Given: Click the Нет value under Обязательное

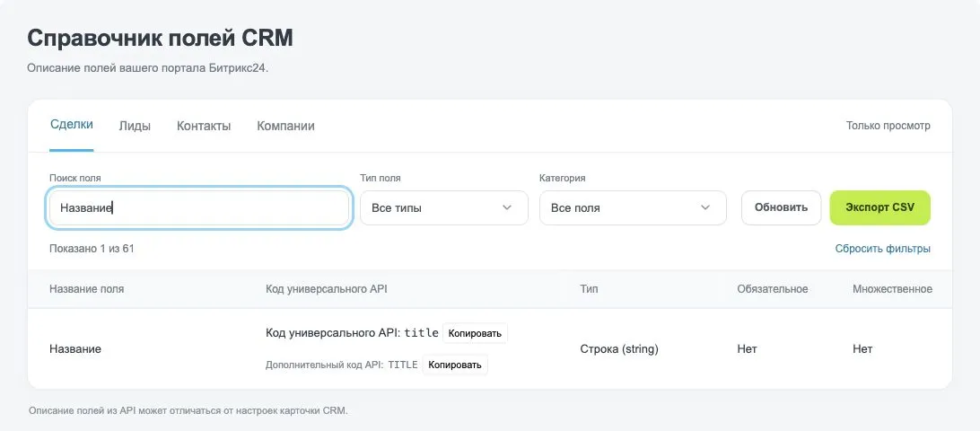Looking at the screenshot, I should tap(747, 349).
